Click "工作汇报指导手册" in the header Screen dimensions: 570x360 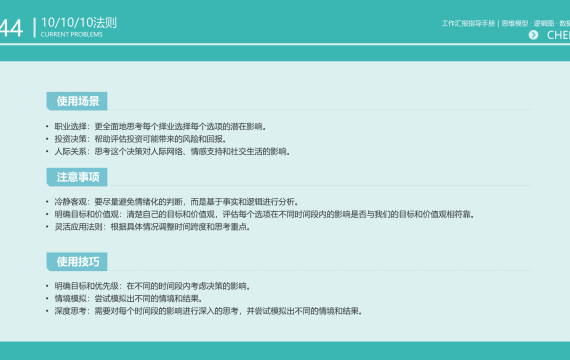tap(468, 24)
